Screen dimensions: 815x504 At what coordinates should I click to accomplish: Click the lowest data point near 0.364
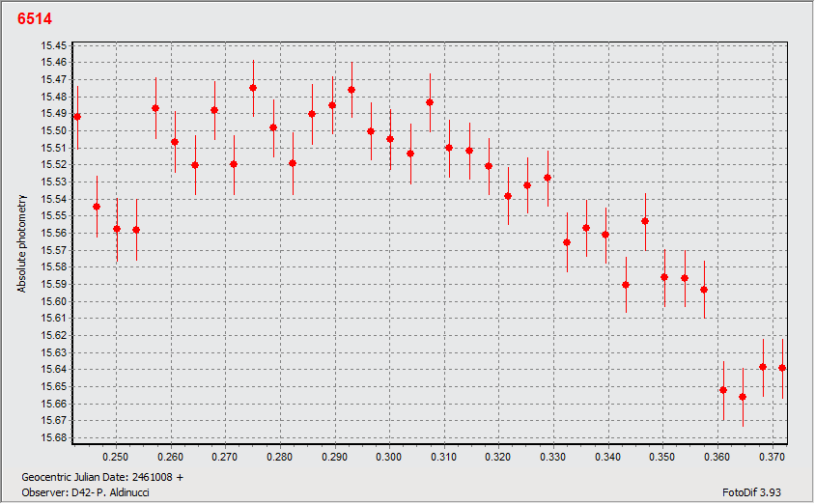(743, 397)
